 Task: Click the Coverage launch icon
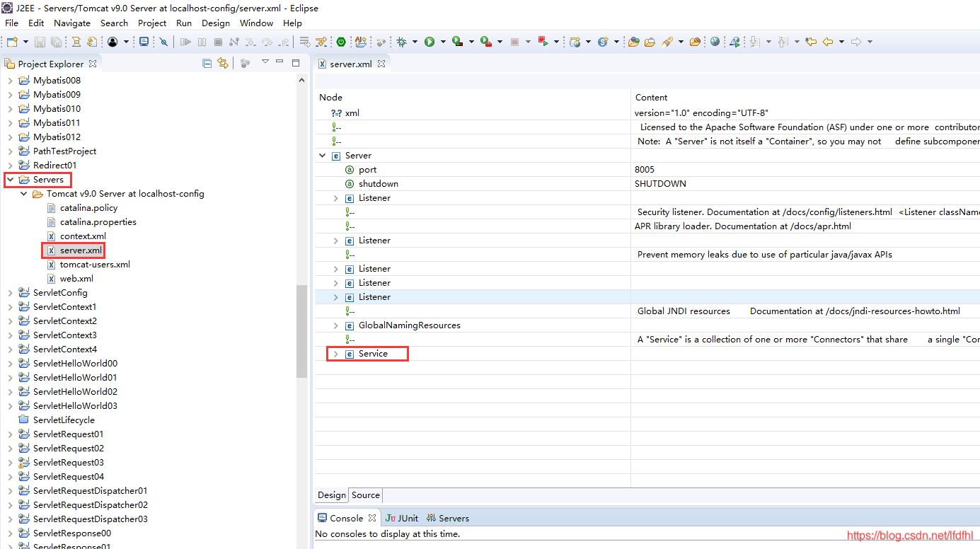click(x=457, y=42)
